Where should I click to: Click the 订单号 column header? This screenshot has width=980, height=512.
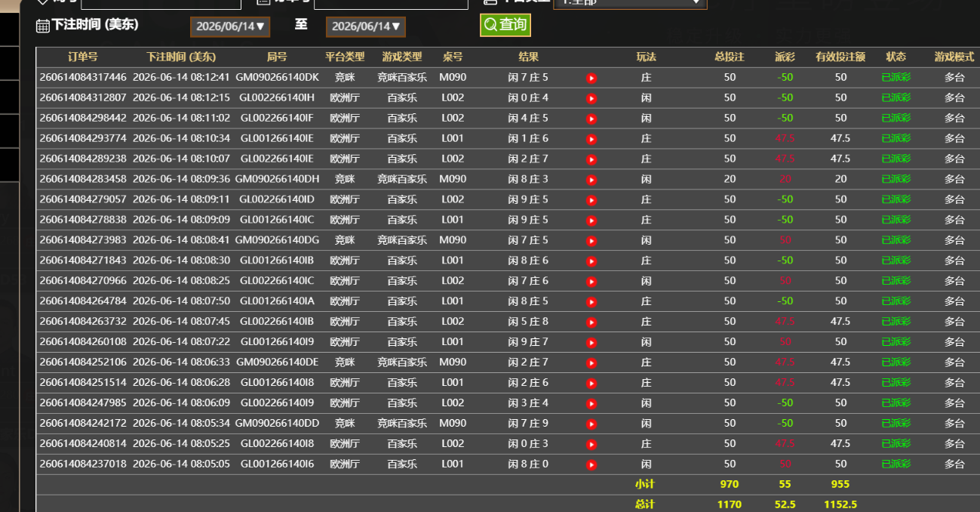coord(83,57)
